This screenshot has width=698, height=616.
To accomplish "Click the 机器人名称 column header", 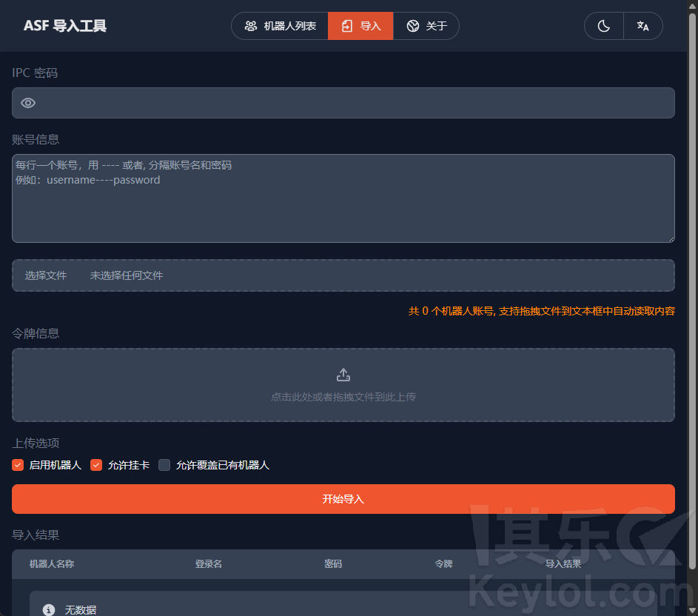I will click(x=52, y=564).
